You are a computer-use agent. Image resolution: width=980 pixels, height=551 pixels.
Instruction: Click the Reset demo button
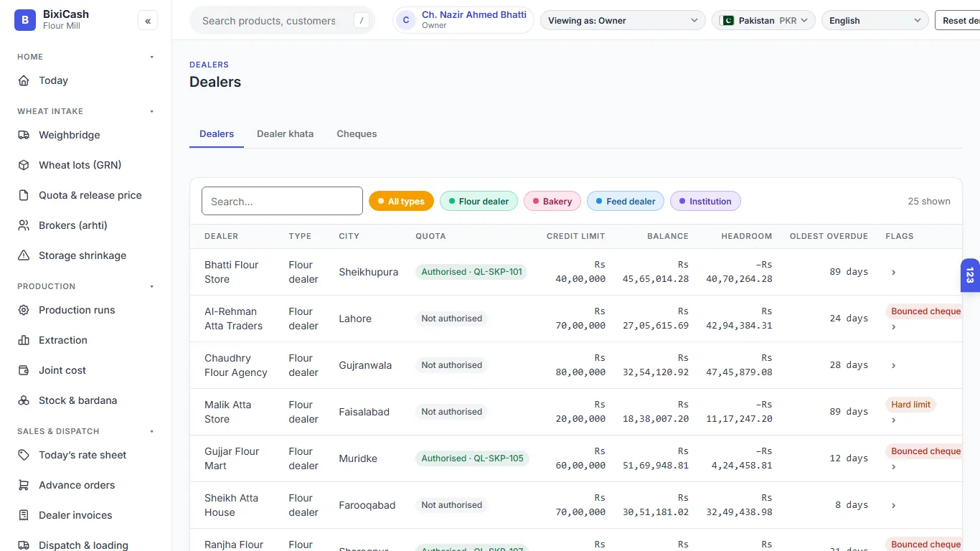click(x=957, y=21)
